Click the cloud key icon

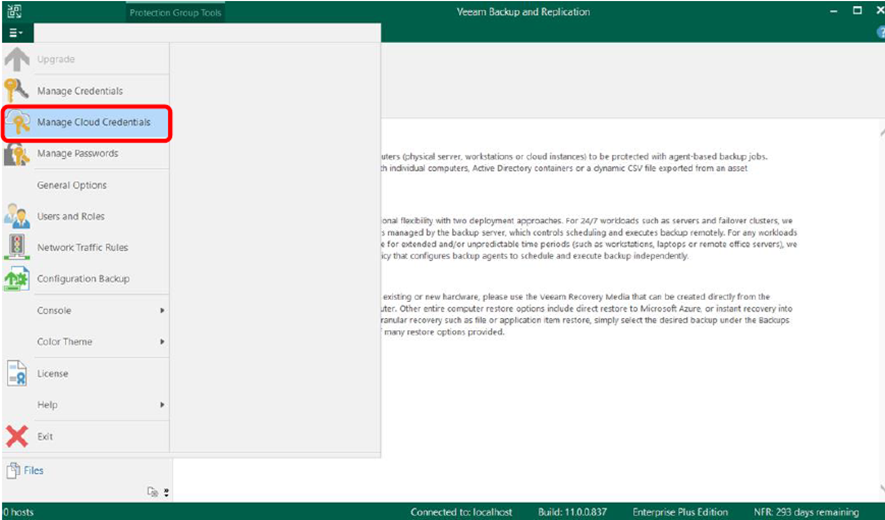click(17, 122)
